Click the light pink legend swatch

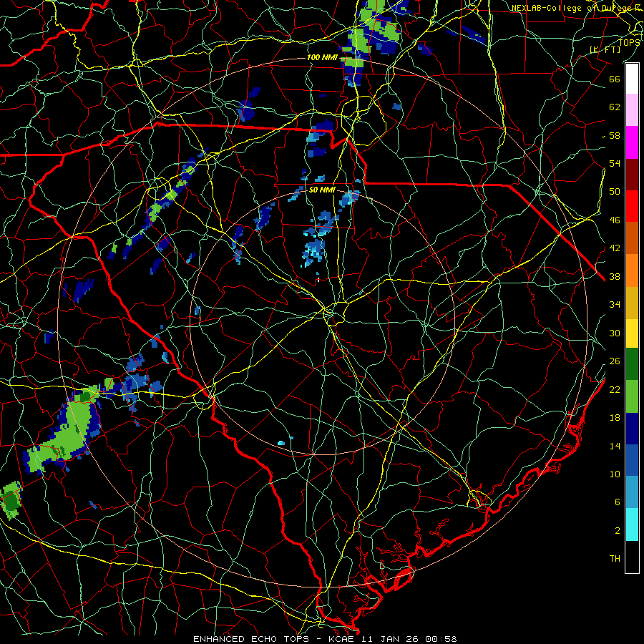tap(632, 110)
